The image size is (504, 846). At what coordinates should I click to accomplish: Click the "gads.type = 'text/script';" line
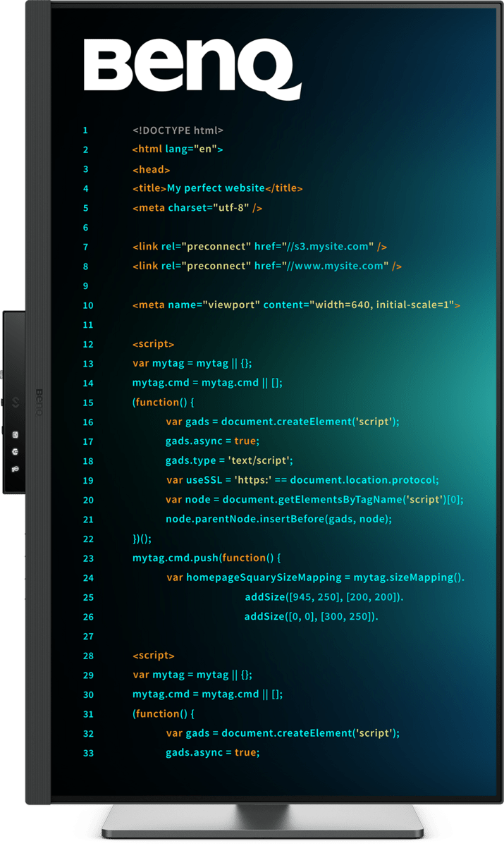[229, 460]
